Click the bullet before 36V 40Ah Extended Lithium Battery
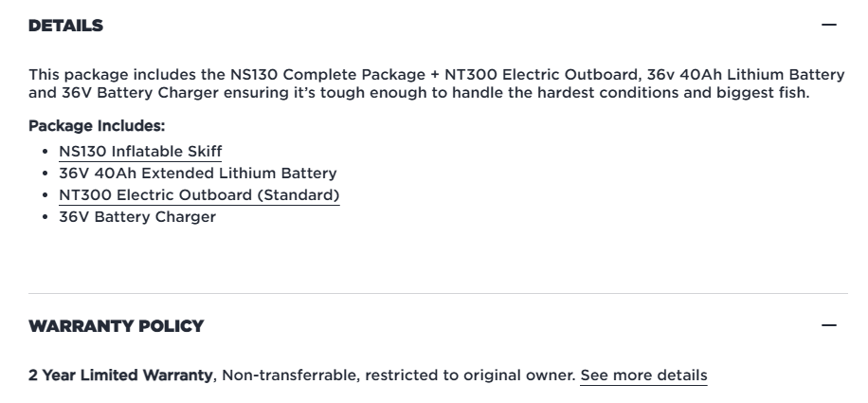868x403 pixels. 45,174
